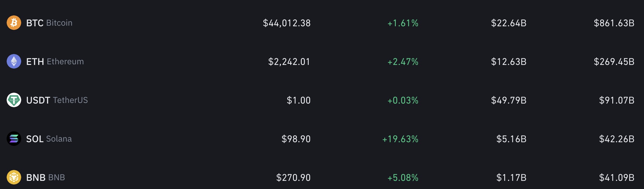Screen dimensions: 644x189
Task: Open the ETH Ethereum coin page
Action: point(55,62)
